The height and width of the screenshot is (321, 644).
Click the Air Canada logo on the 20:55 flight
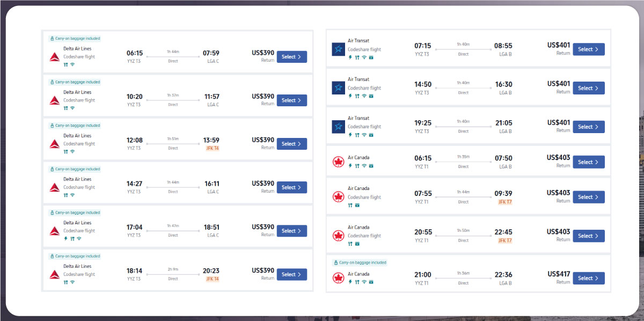[338, 236]
